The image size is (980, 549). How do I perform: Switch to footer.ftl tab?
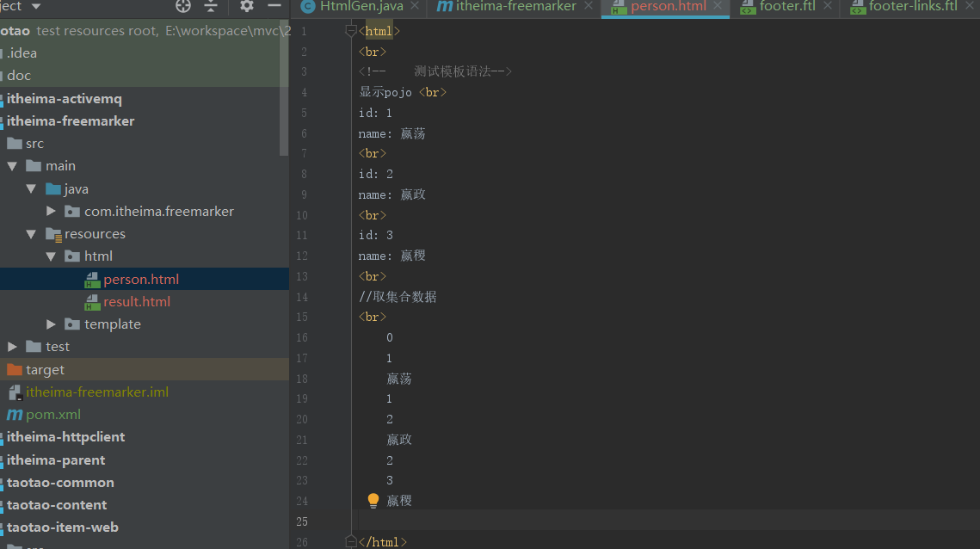[x=787, y=6]
